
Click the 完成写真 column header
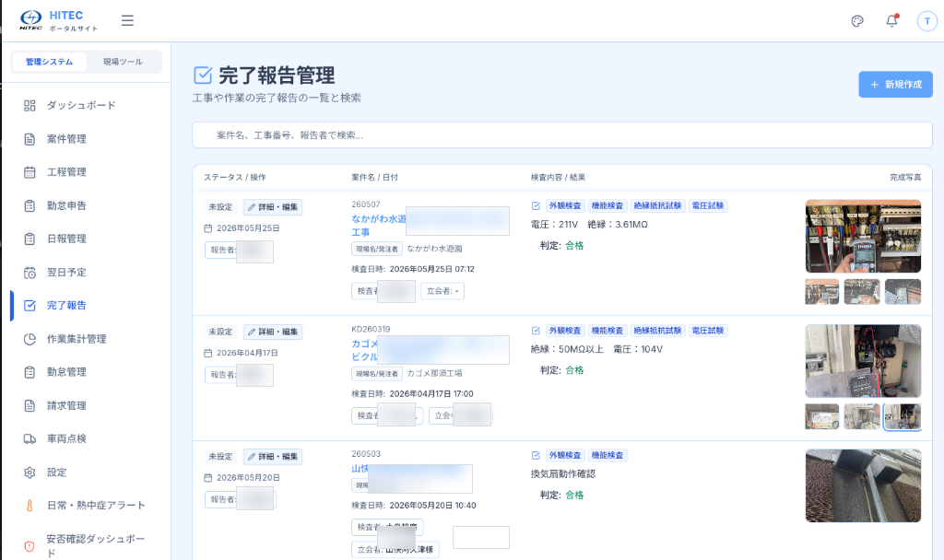(x=905, y=178)
